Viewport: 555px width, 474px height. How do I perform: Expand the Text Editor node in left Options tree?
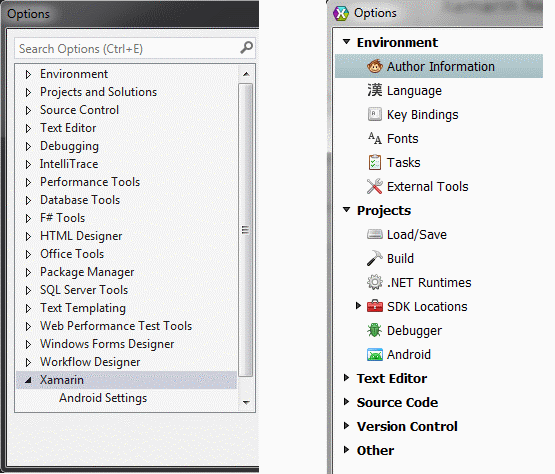[x=28, y=128]
